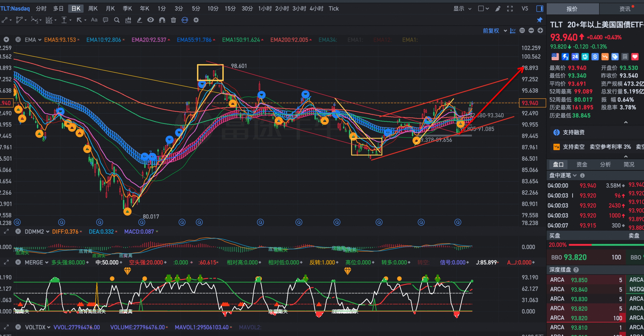This screenshot has height=336, width=644.
Task: Open the 资金 tab in side panel
Action: (582, 164)
